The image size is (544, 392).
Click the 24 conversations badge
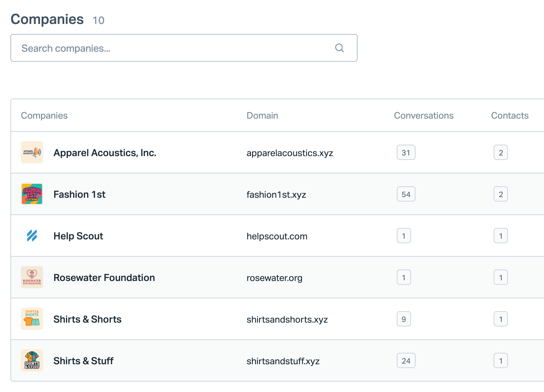(406, 360)
